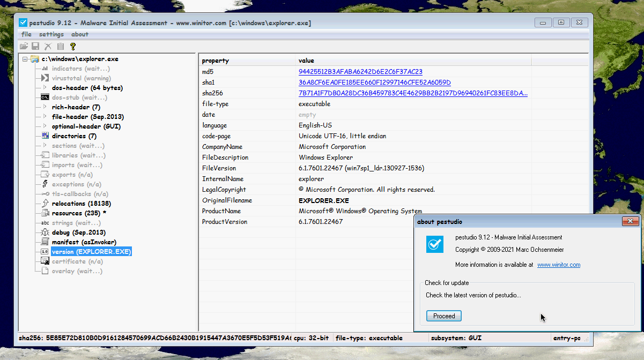Viewport: 644px width, 360px height.
Task: Click the lightning icon beside exceptions
Action: pos(45,184)
